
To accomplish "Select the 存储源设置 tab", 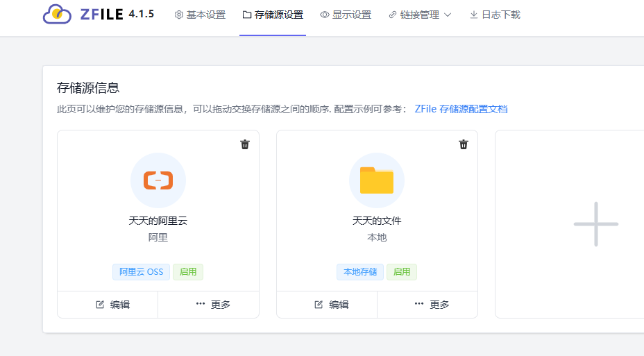I will [x=273, y=15].
